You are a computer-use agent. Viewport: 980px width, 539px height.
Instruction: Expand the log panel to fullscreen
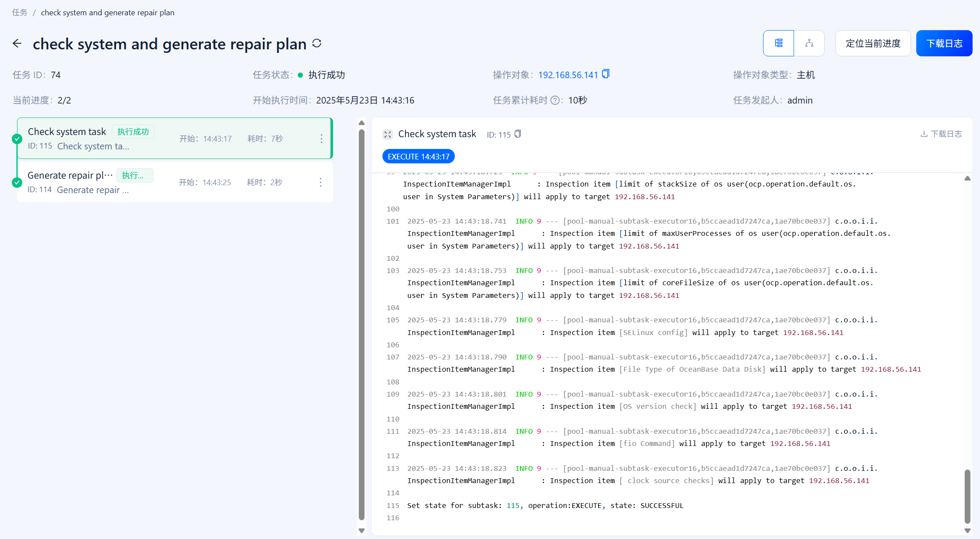pyautogui.click(x=388, y=134)
